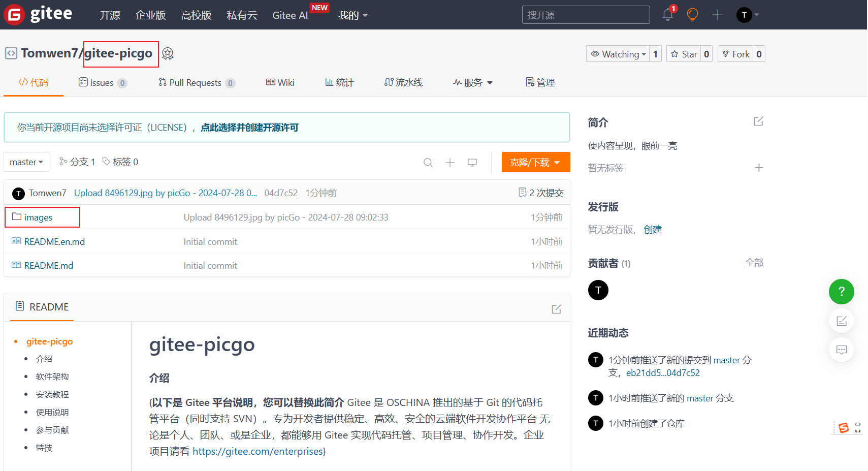Expand the 服务 menu
The width and height of the screenshot is (868, 471).
coord(473,83)
